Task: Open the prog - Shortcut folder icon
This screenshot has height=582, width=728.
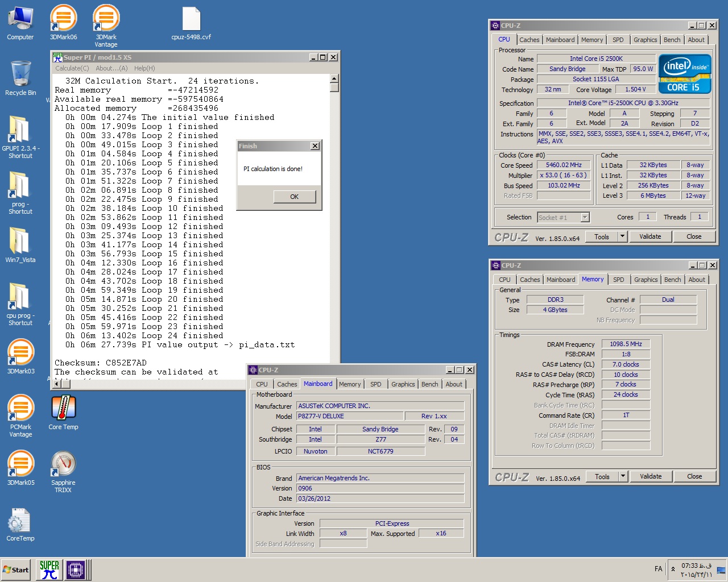Action: pos(20,192)
